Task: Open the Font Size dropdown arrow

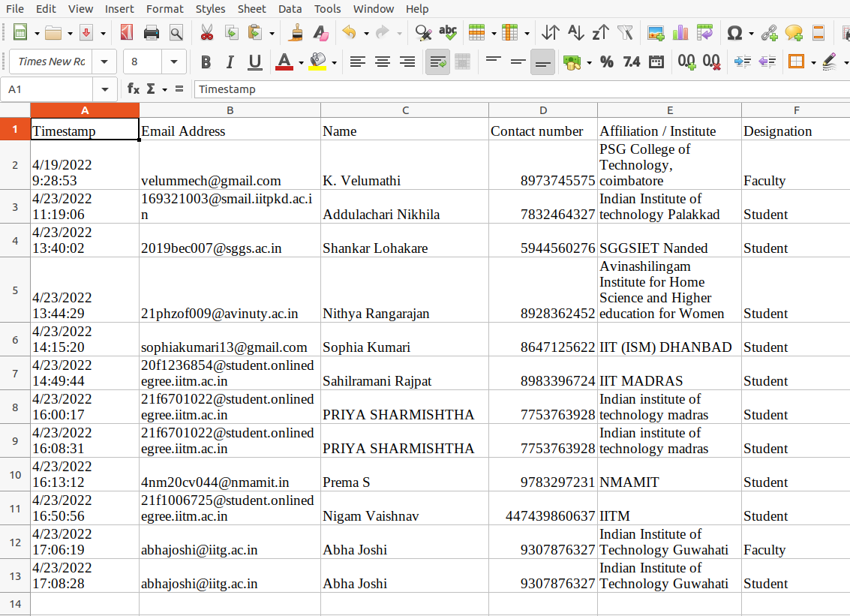Action: (173, 62)
